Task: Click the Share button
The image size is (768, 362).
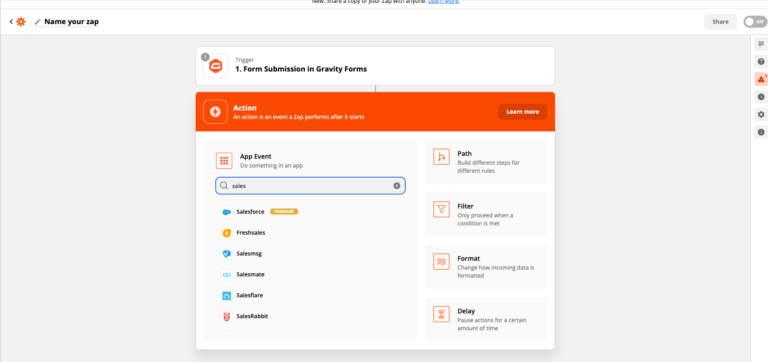Action: coord(720,22)
